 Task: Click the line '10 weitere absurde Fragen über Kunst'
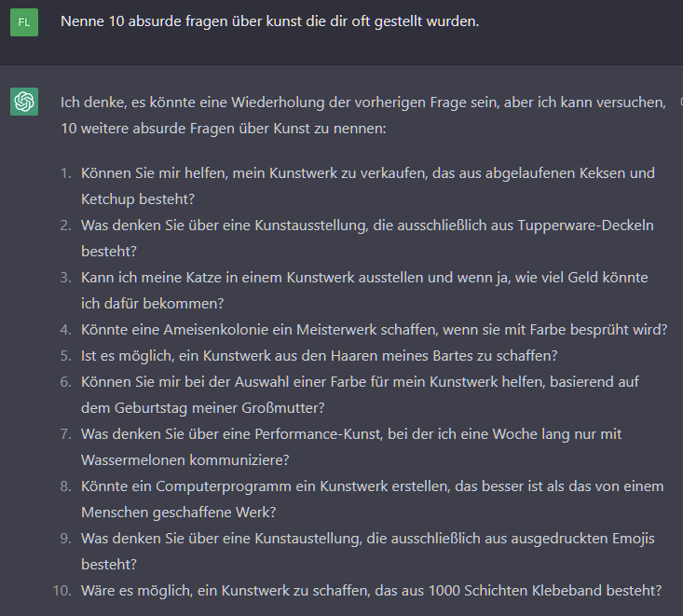[x=223, y=129]
